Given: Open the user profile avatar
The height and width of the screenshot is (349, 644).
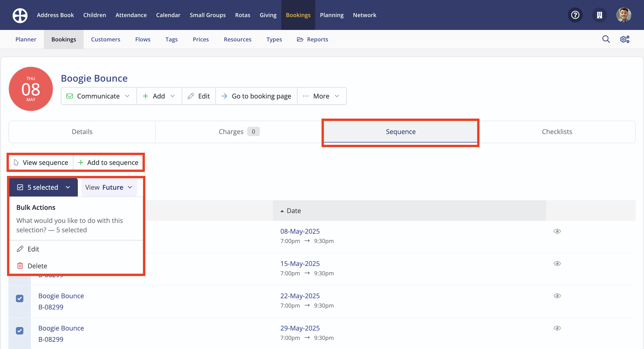Looking at the screenshot, I should (x=623, y=15).
